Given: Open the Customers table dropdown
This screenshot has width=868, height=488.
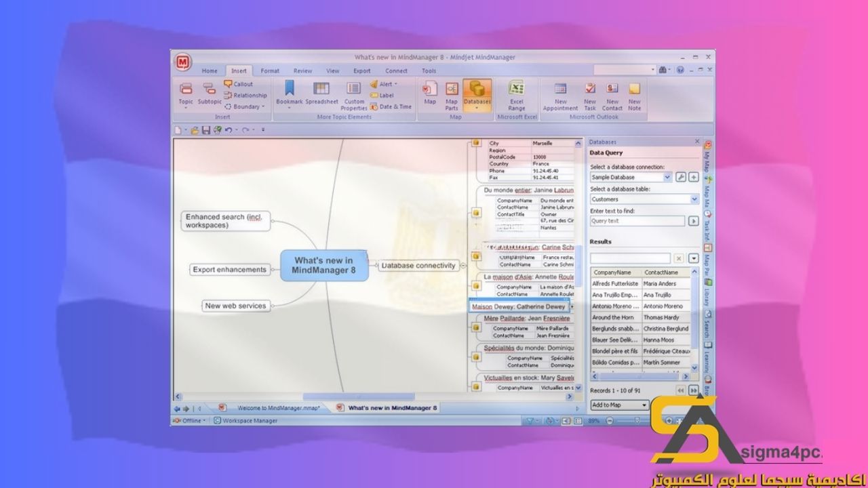Looking at the screenshot, I should [694, 199].
